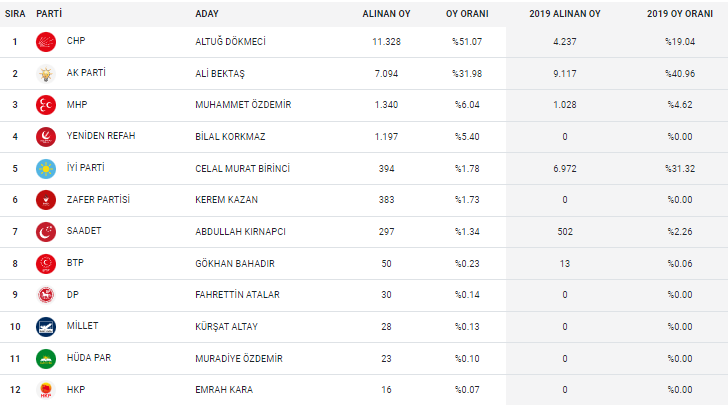This screenshot has width=728, height=412.
Task: Click the MHP party logo
Action: pos(47,105)
